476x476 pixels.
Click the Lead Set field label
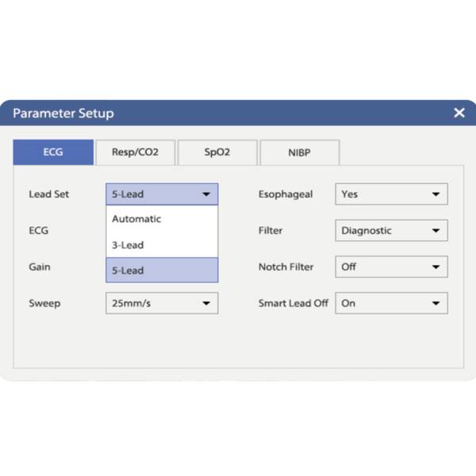click(49, 194)
